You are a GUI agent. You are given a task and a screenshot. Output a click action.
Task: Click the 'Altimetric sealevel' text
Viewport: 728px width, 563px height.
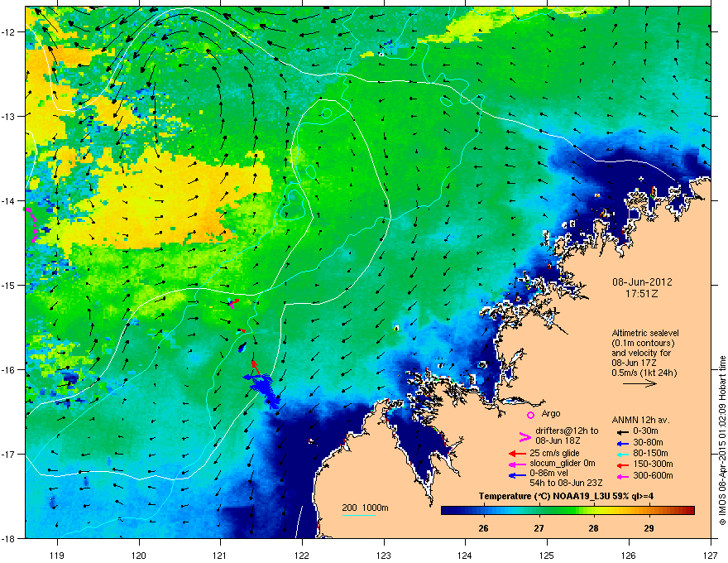pyautogui.click(x=645, y=333)
